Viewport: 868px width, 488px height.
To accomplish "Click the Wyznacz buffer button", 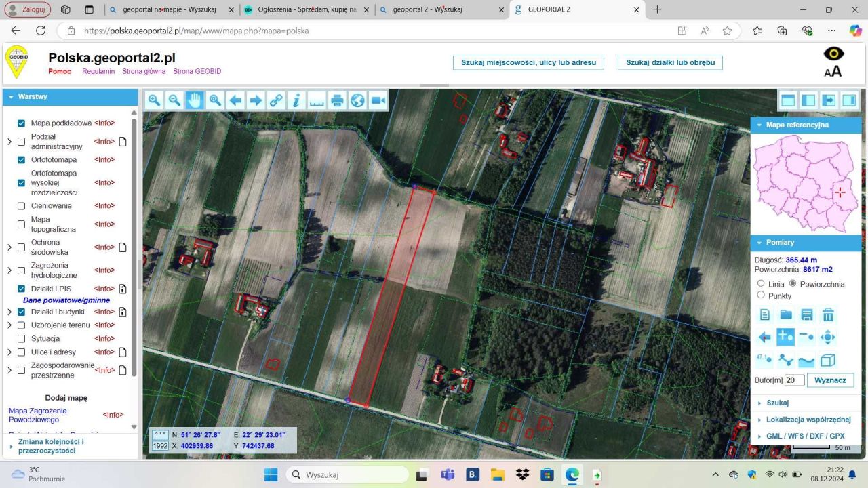I will point(830,380).
